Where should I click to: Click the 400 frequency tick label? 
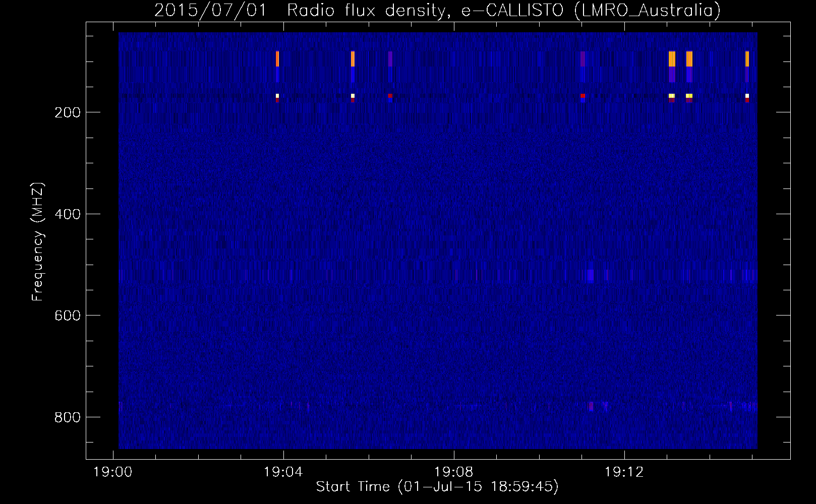point(68,214)
